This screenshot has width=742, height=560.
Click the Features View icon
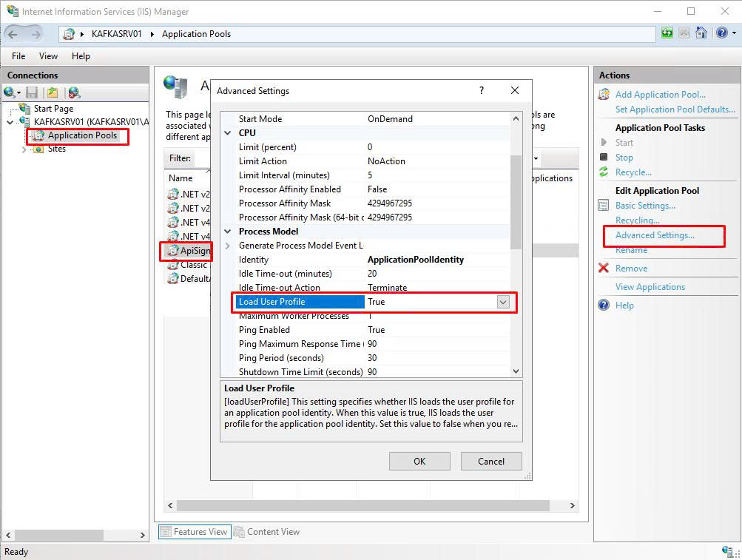(165, 532)
